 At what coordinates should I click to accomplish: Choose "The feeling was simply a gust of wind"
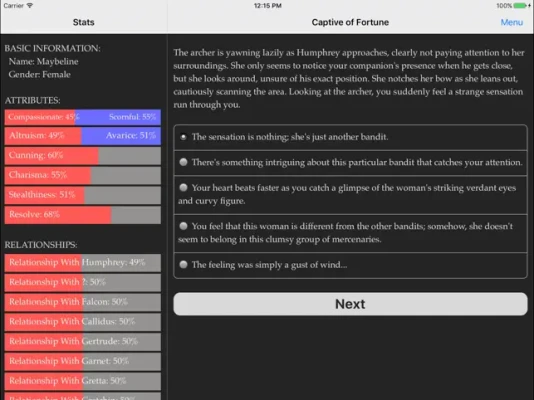coord(350,265)
